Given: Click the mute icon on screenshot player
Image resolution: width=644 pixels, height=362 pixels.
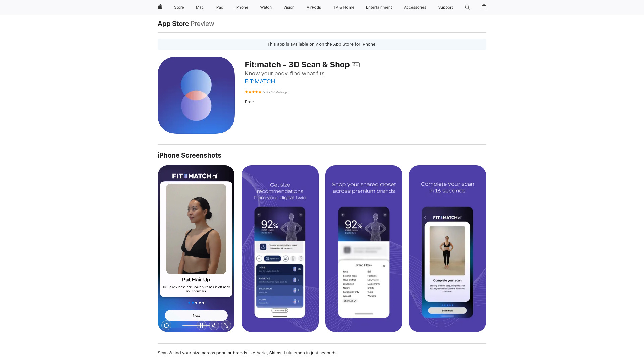Looking at the screenshot, I should coord(214,325).
